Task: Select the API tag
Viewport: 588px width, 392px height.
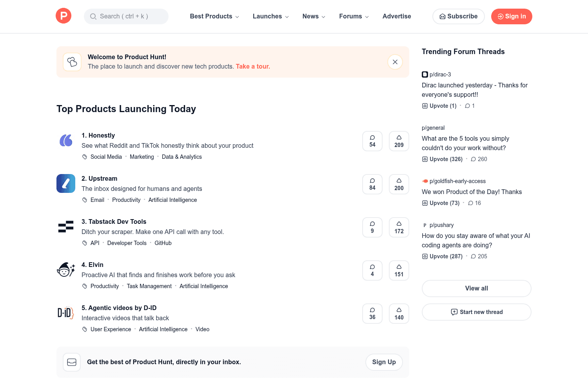Action: click(x=95, y=243)
